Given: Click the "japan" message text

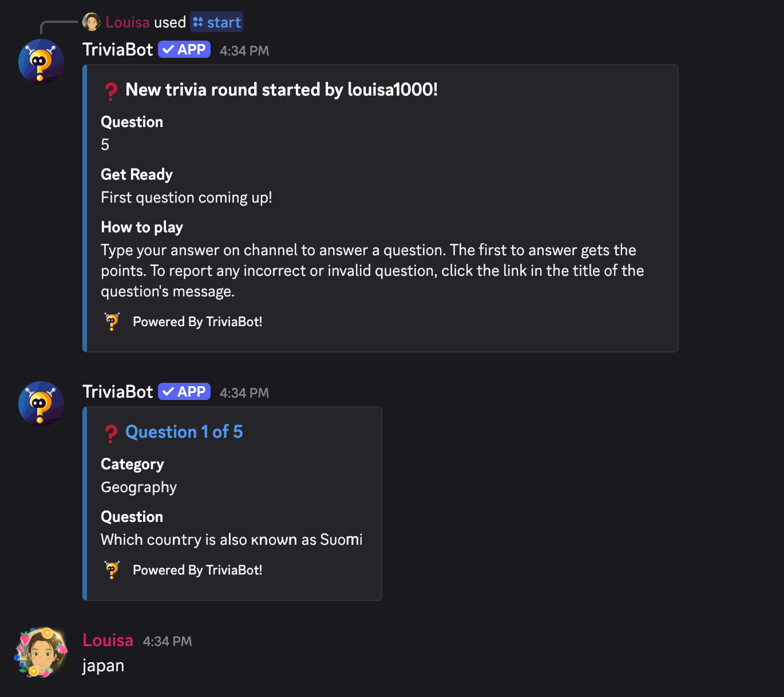Looking at the screenshot, I should (103, 666).
